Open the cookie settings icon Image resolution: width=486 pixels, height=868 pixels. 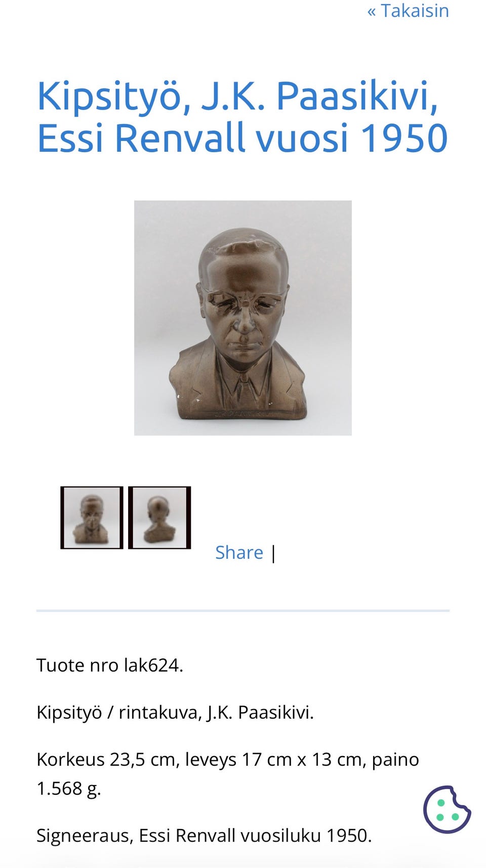click(447, 809)
